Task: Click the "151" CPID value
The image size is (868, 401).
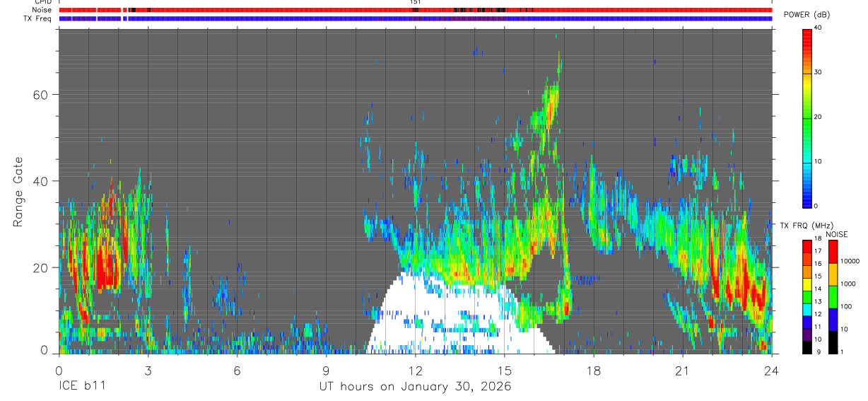Action: [x=415, y=2]
